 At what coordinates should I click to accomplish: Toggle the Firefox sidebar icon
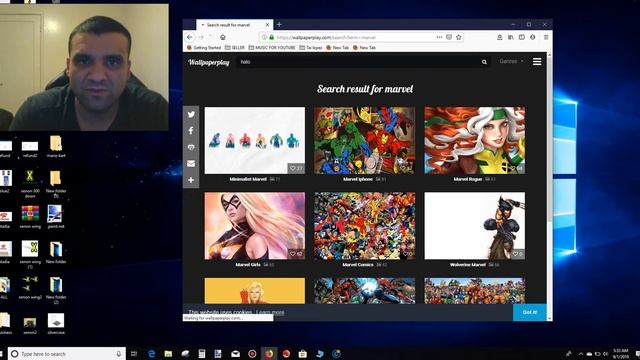522,37
